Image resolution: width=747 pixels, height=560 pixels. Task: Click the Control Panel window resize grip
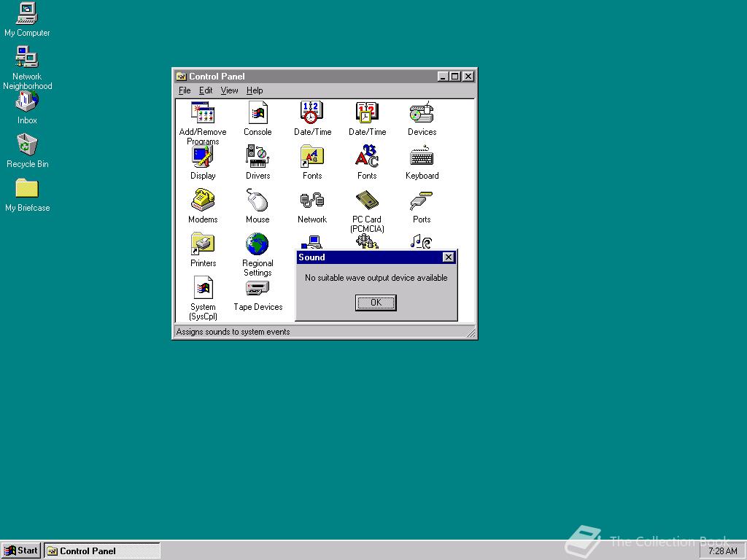pos(471,332)
